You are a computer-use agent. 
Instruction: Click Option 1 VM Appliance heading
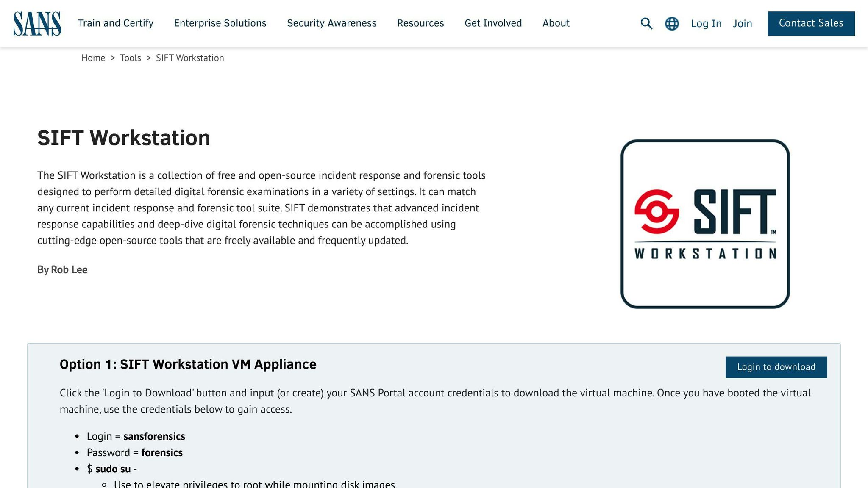tap(188, 364)
